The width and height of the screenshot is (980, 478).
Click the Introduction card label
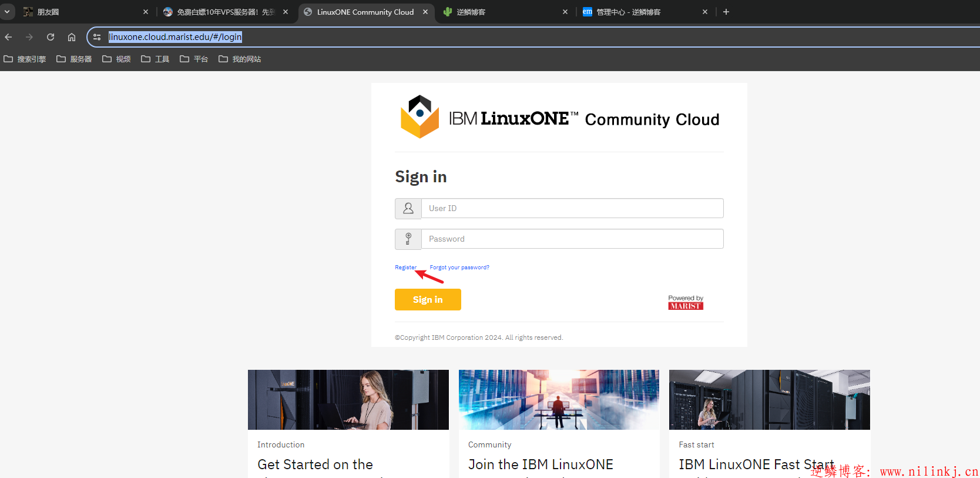(x=281, y=444)
